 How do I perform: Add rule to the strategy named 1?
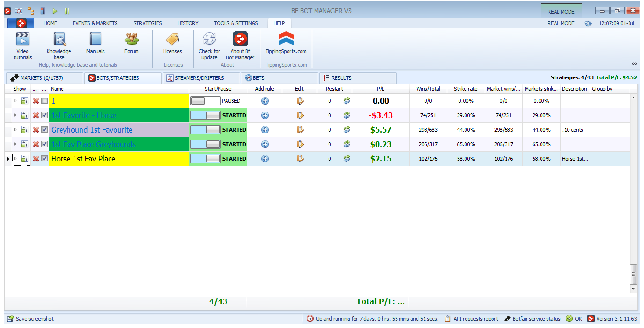[x=265, y=101]
